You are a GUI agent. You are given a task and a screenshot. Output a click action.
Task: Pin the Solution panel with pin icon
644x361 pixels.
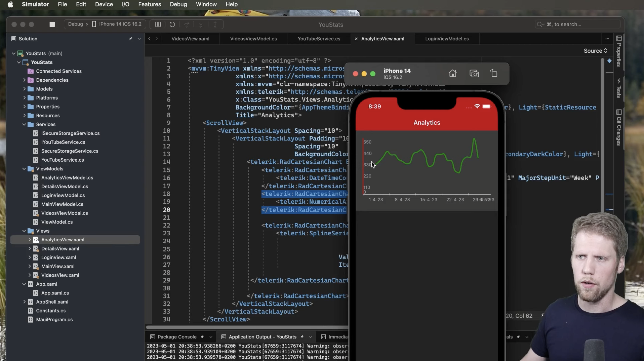click(131, 39)
